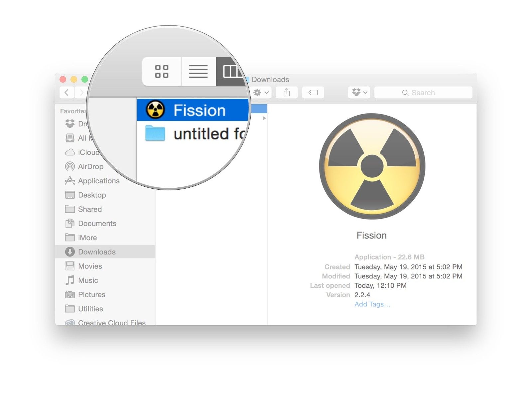The image size is (532, 393).
Task: Open Music in the sidebar
Action: click(88, 280)
